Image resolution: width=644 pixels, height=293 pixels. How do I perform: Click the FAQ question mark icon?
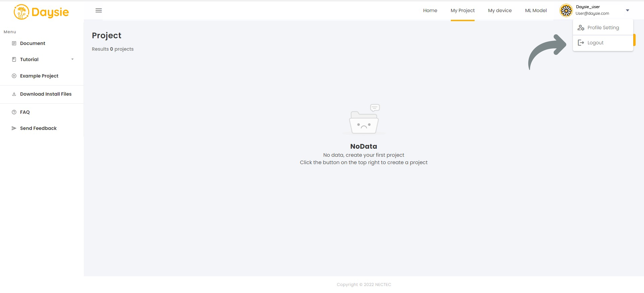click(x=14, y=112)
